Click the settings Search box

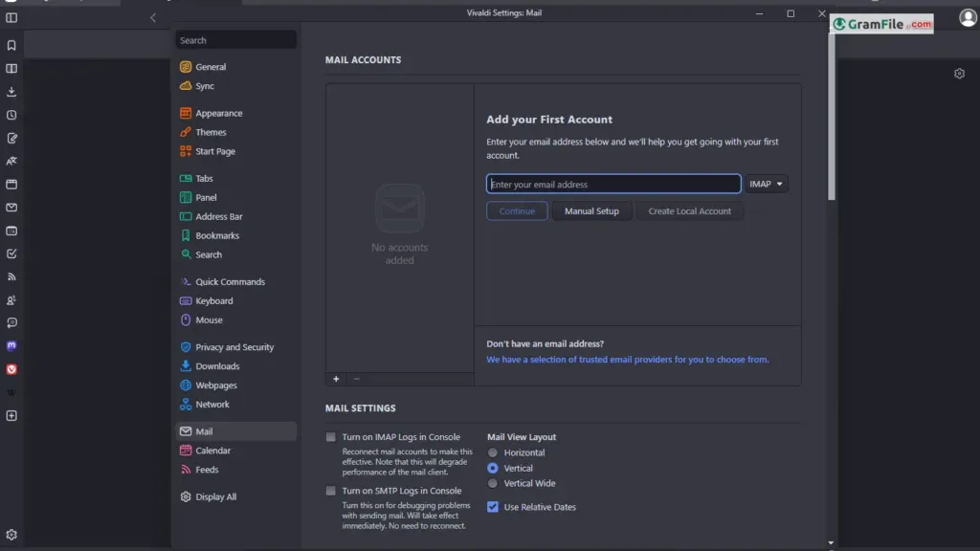tap(235, 40)
